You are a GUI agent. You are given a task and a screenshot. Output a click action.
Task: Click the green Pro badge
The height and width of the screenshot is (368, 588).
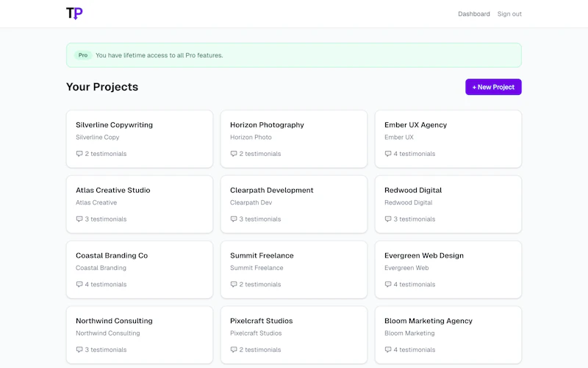83,55
